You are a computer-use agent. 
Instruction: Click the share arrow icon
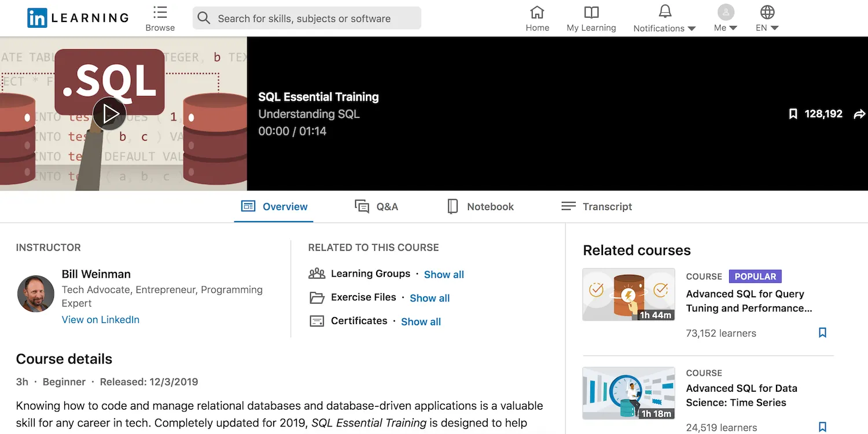coord(859,114)
